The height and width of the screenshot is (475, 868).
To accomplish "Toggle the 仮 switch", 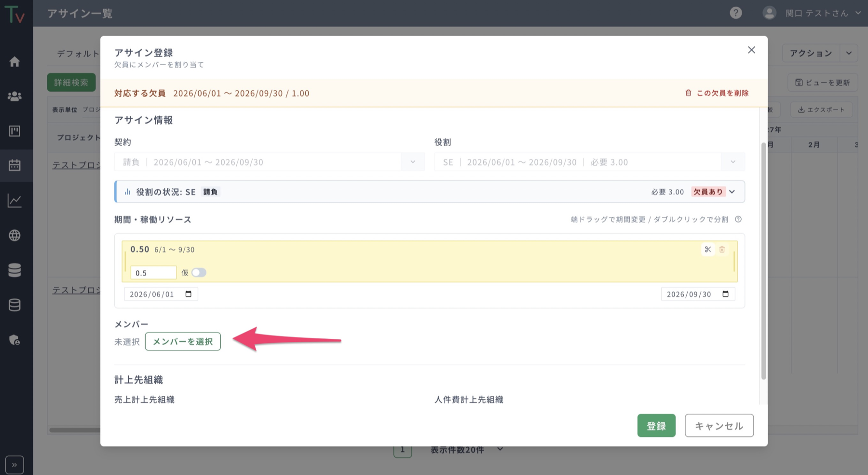I will 199,273.
